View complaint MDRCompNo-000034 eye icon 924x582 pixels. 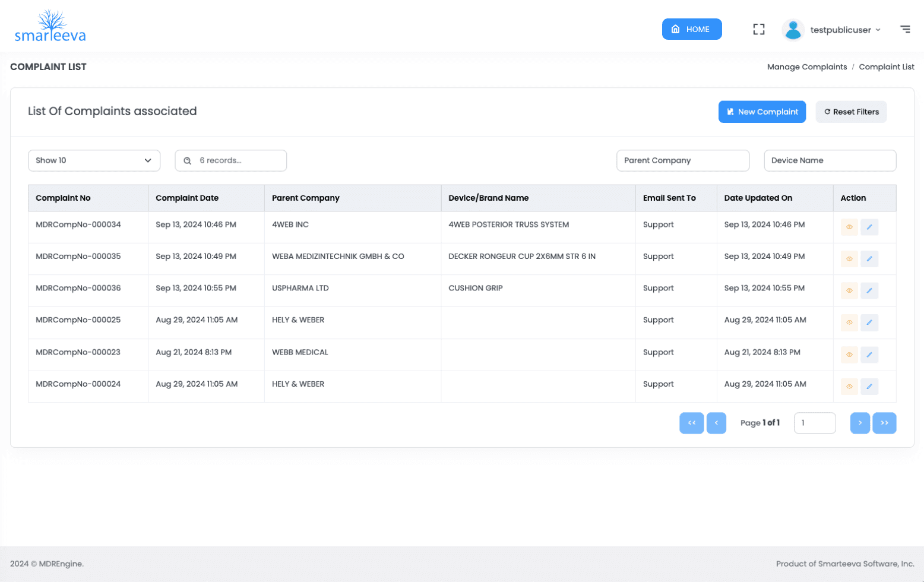pos(849,227)
